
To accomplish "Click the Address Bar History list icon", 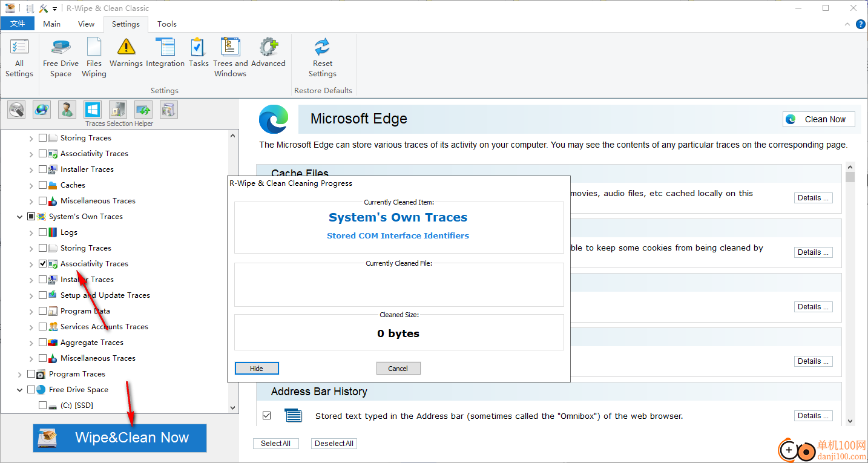I will coord(294,416).
